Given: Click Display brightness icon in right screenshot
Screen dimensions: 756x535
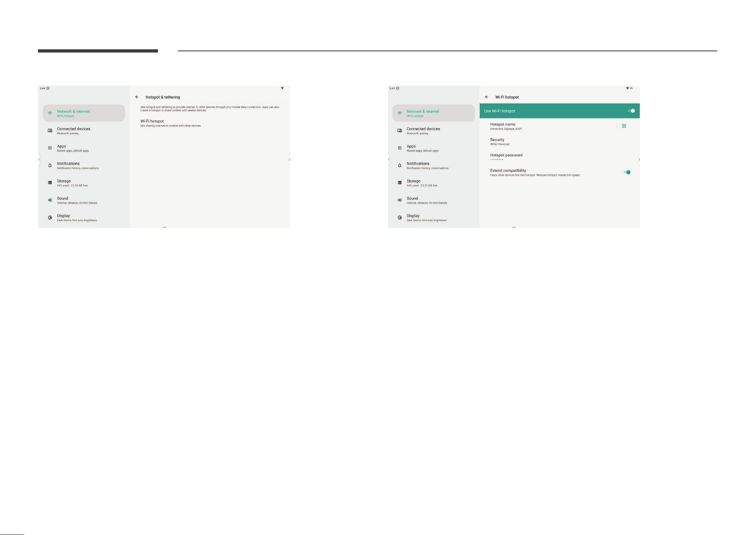Looking at the screenshot, I should click(400, 217).
